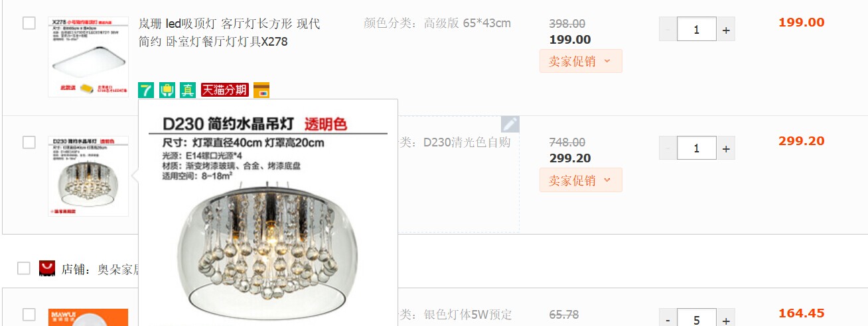Expand 卖家促销 dropdown under price 199.00
Screen dimensions: 868x326
coord(581,61)
